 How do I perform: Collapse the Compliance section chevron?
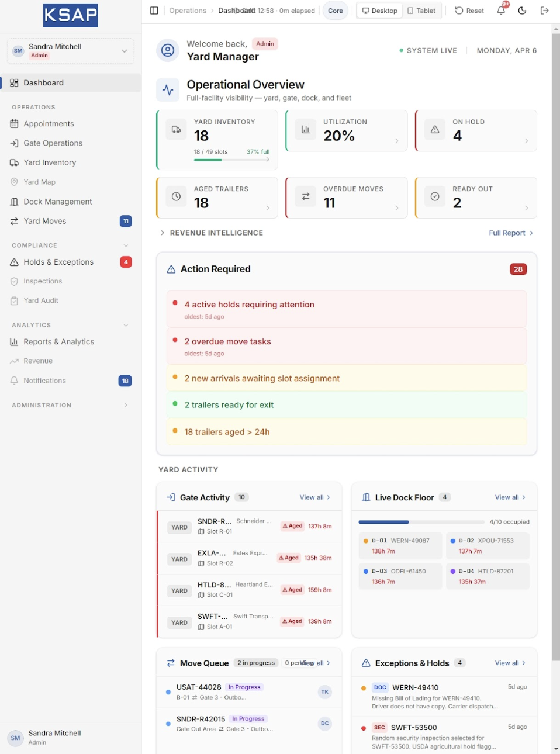click(126, 245)
